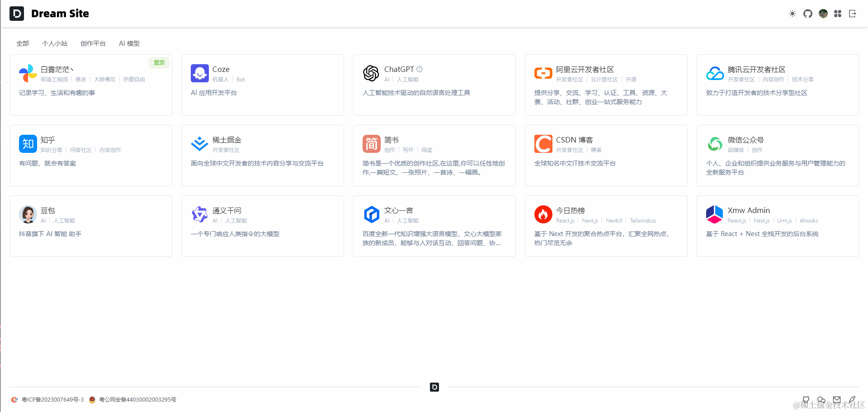Open the feather quill icon in footer

point(852,400)
